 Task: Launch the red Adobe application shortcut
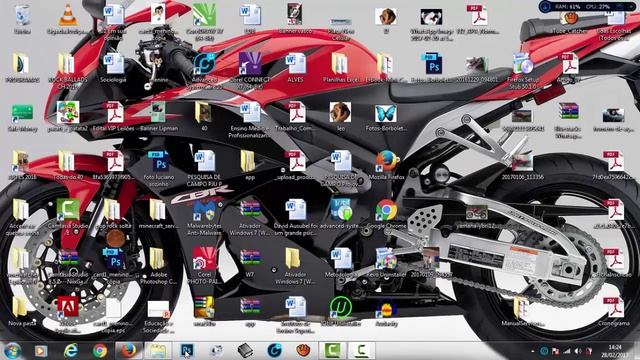[x=68, y=307]
